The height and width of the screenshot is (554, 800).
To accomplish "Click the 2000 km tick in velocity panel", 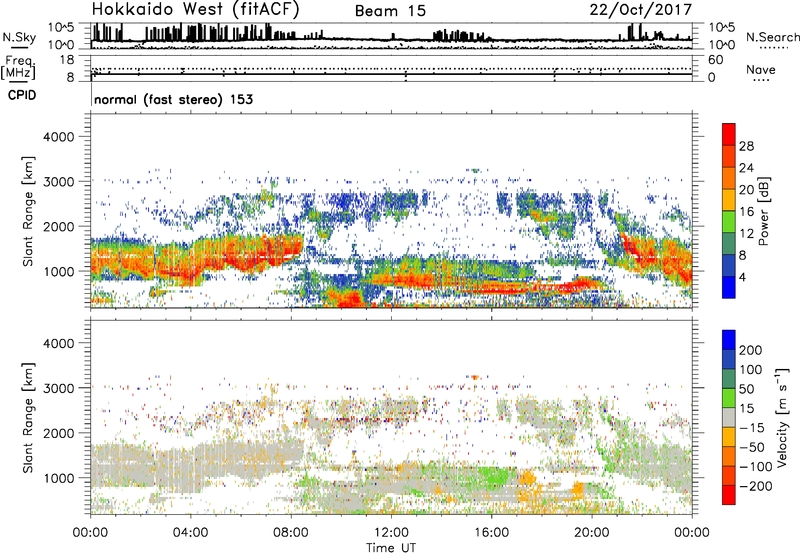I will point(59,433).
